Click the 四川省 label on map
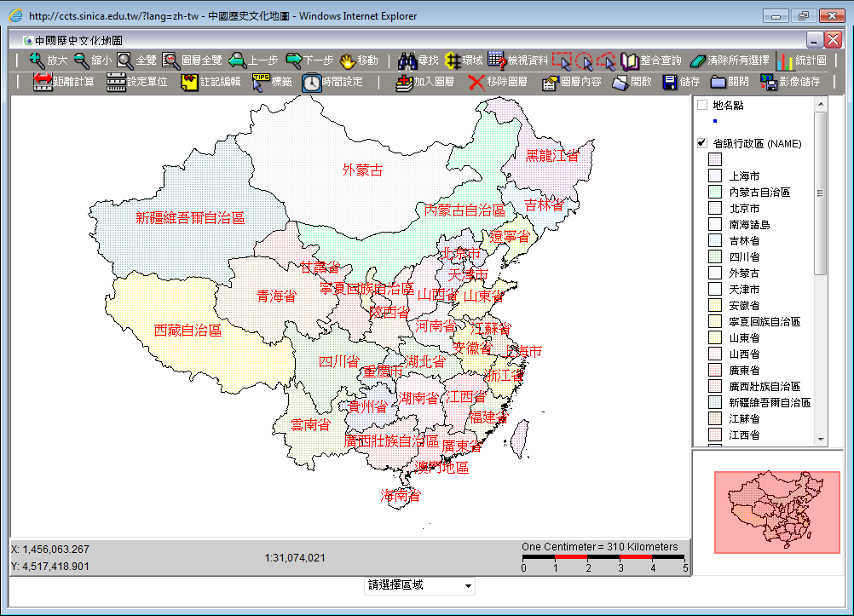This screenshot has height=616, width=854. click(x=338, y=362)
